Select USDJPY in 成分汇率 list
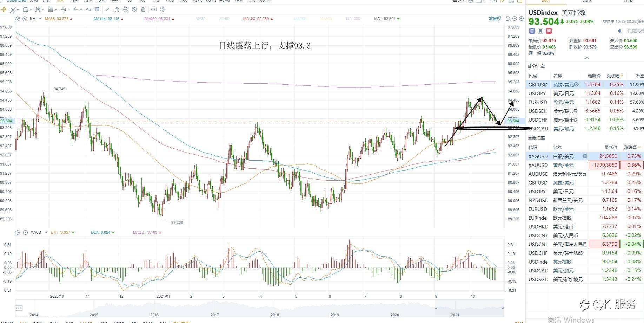The height and width of the screenshot is (323, 644). pyautogui.click(x=585, y=93)
